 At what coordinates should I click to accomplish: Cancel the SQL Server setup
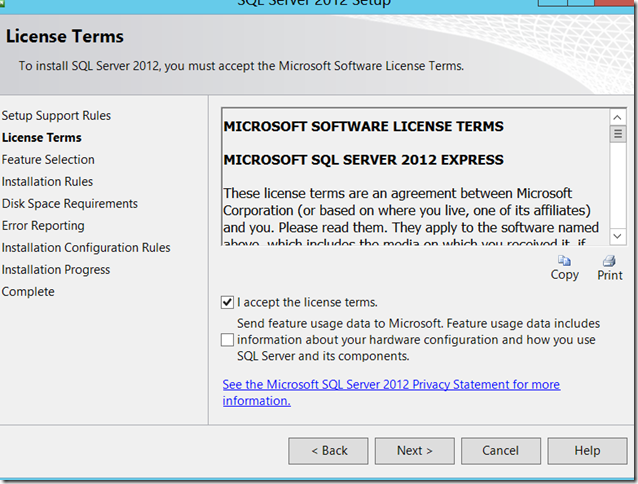coord(501,451)
